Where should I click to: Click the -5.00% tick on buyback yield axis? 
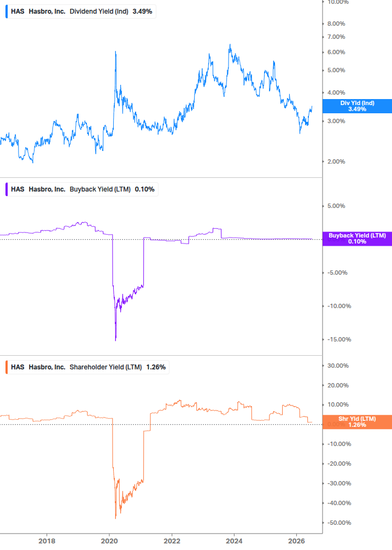click(x=337, y=273)
